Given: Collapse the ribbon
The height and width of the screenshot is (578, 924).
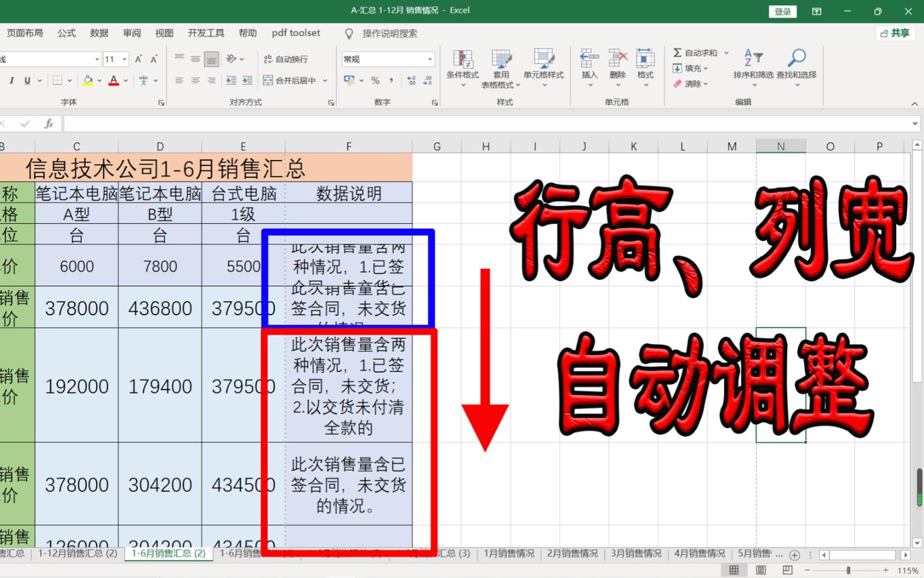Looking at the screenshot, I should tap(914, 103).
